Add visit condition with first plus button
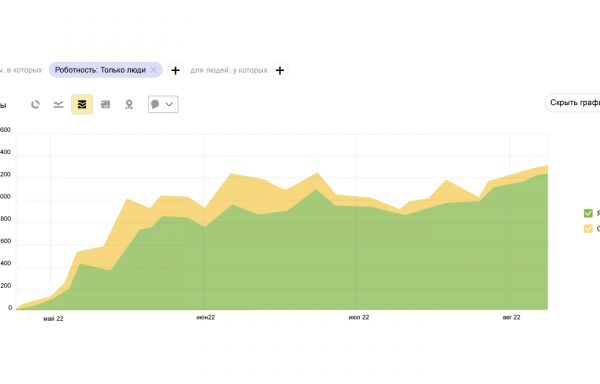Viewport: 600px width, 384px height. click(175, 71)
